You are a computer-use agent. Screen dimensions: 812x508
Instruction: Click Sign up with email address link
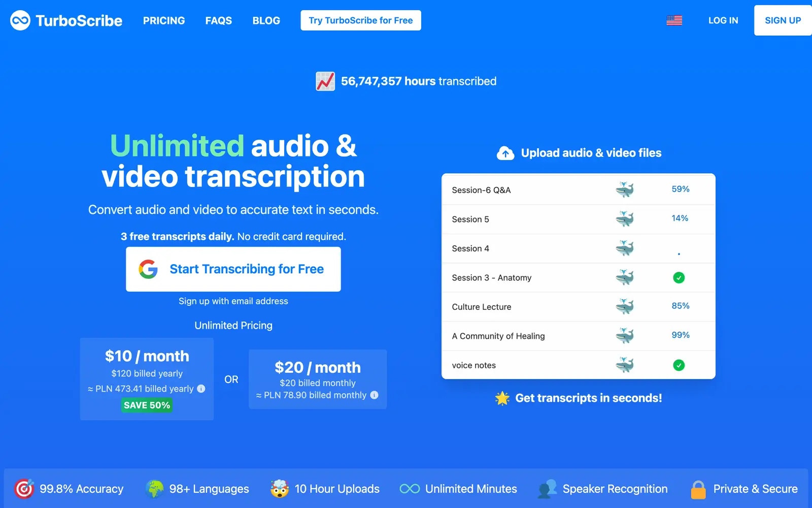pyautogui.click(x=233, y=301)
